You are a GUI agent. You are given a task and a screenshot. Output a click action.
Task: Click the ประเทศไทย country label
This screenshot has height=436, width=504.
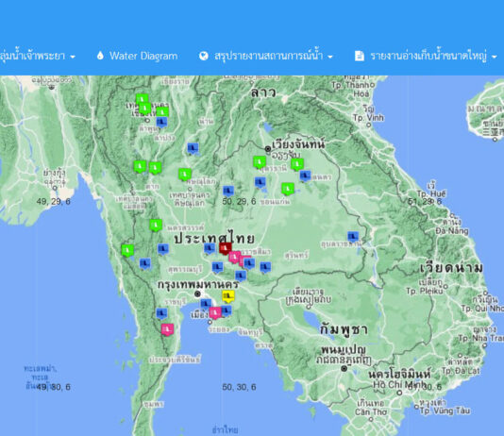(214, 239)
